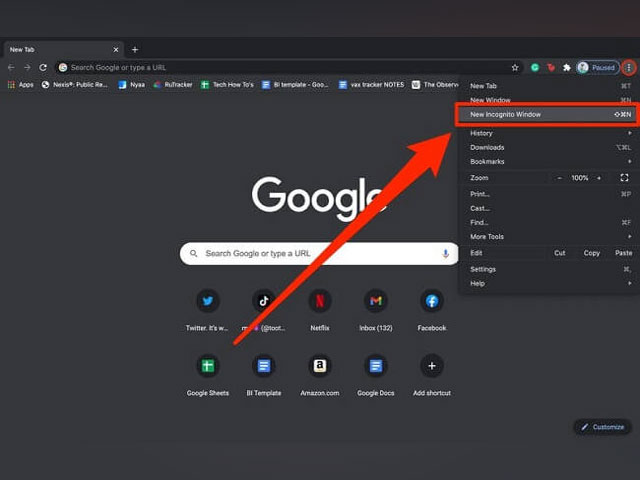
Task: Expand the Bookmarks submenu
Action: [x=550, y=162]
